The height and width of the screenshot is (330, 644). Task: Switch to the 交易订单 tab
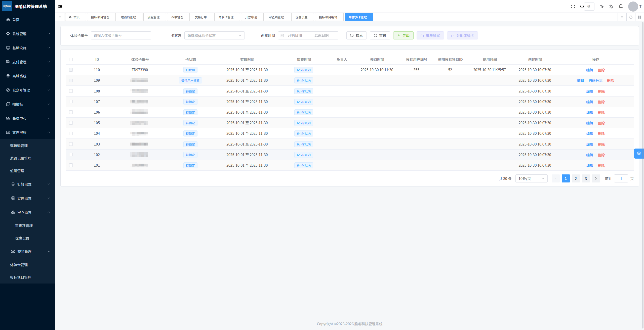[201, 17]
